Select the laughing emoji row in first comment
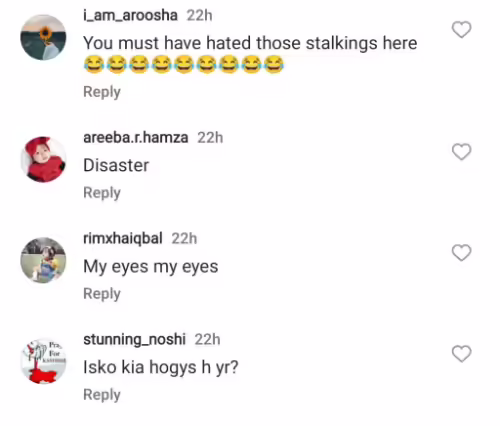Image resolution: width=500 pixels, height=426 pixels. click(184, 64)
